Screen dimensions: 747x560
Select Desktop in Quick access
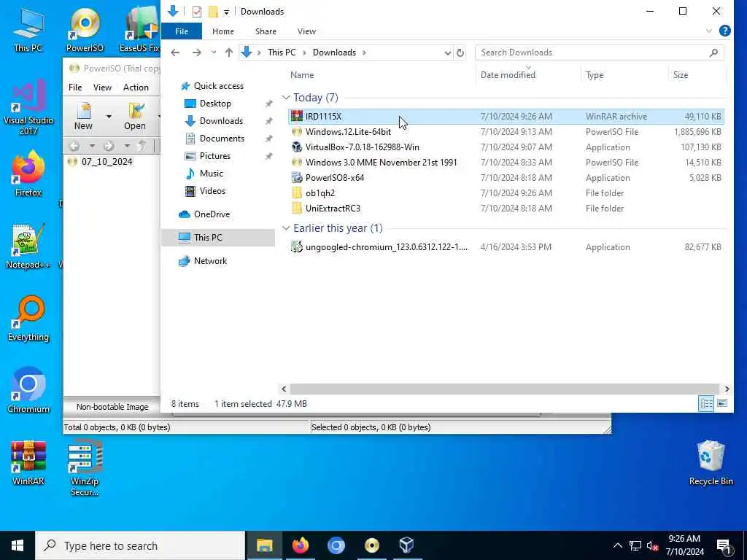pyautogui.click(x=215, y=104)
